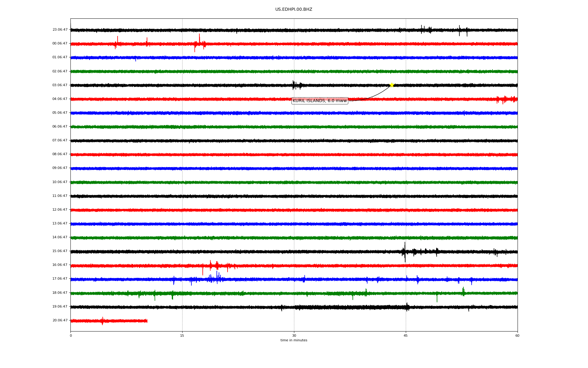Click the 18:06:47 time label

60,293
